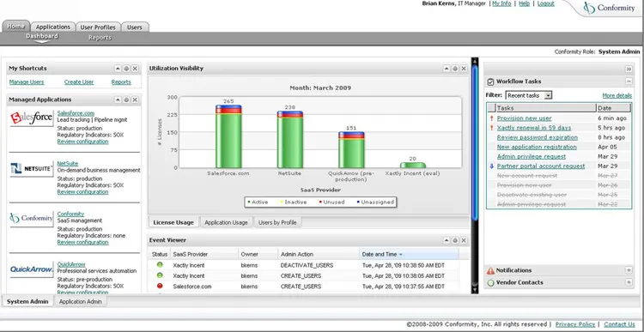
Task: Click red status icon for Salesforce.com event
Action: [x=160, y=286]
